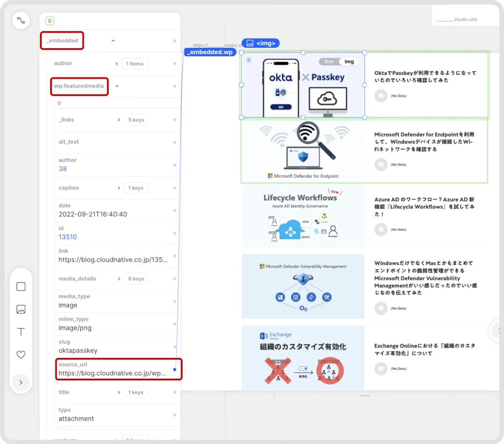This screenshot has height=444, width=504.
Task: Click the blue <img> element tag
Action: pos(261,43)
